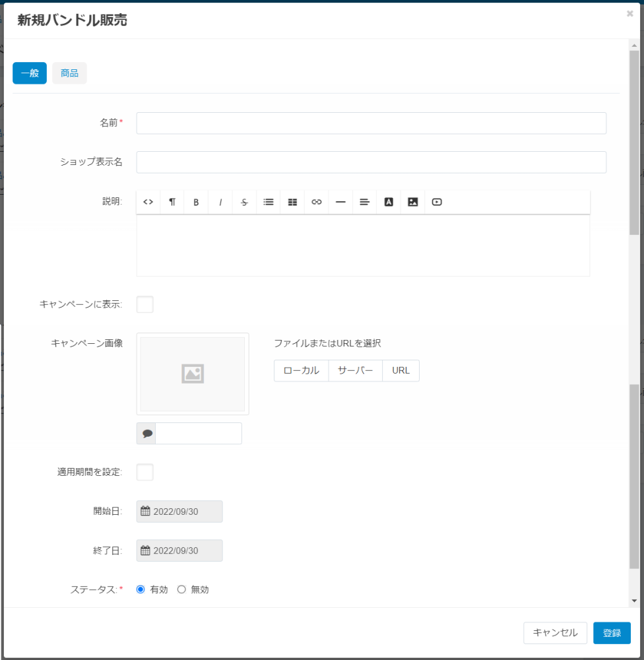Viewport: 644px width, 660px height.
Task: Focus the ショップ表示名 input field
Action: (x=371, y=162)
